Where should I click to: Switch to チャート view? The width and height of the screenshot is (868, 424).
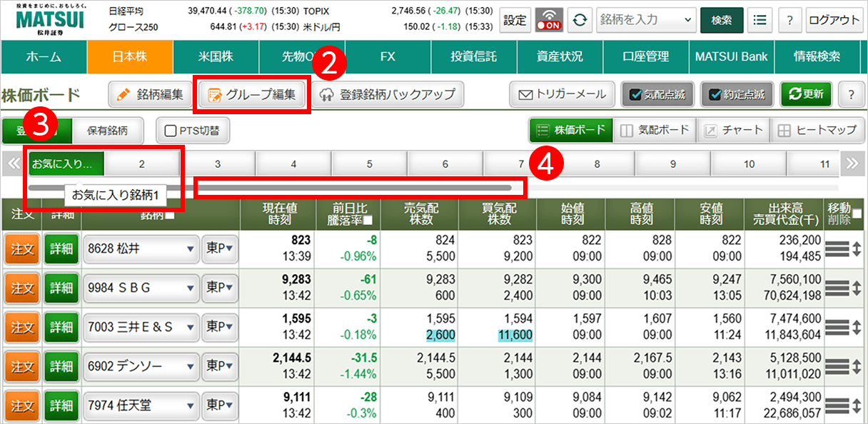pos(734,131)
